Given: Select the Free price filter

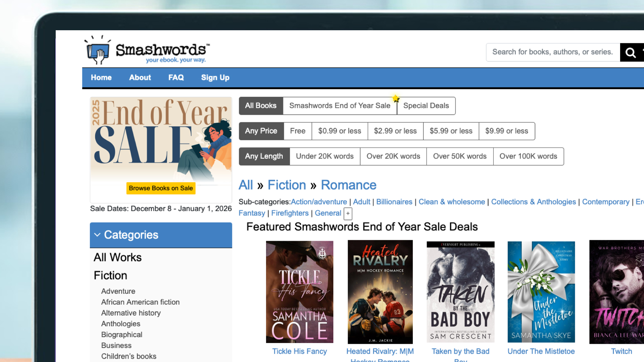Looking at the screenshot, I should click(x=297, y=131).
